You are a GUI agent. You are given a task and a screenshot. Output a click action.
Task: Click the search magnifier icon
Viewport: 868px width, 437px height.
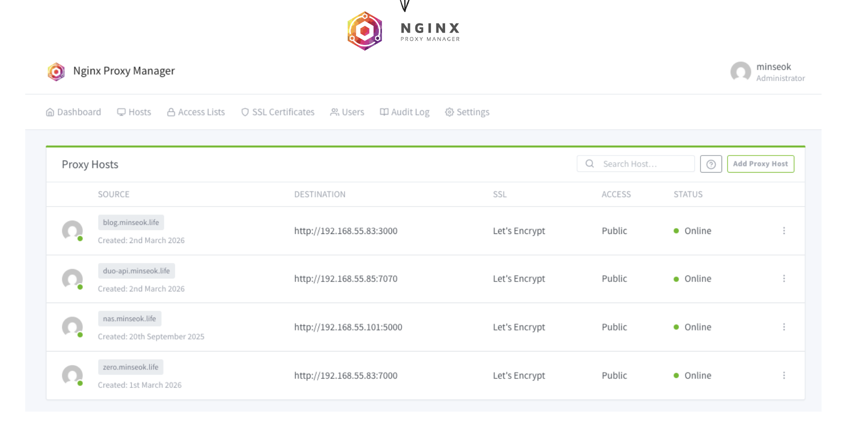[589, 164]
